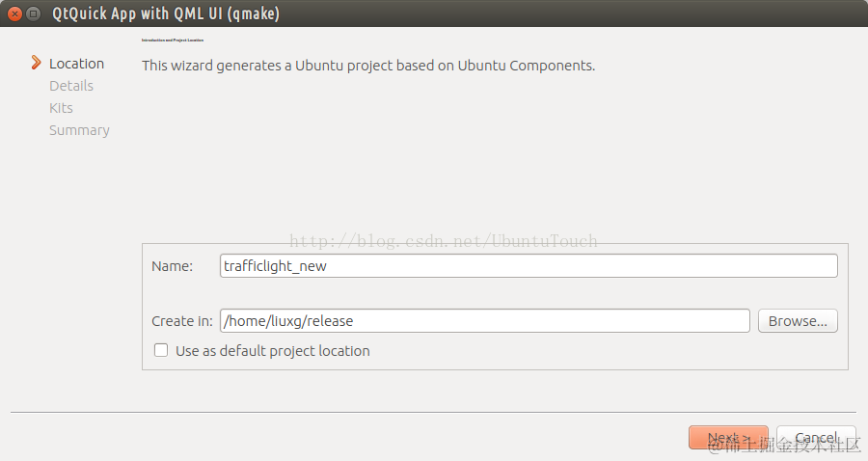Go to the Details wizard step
The image size is (868, 461).
pos(71,86)
